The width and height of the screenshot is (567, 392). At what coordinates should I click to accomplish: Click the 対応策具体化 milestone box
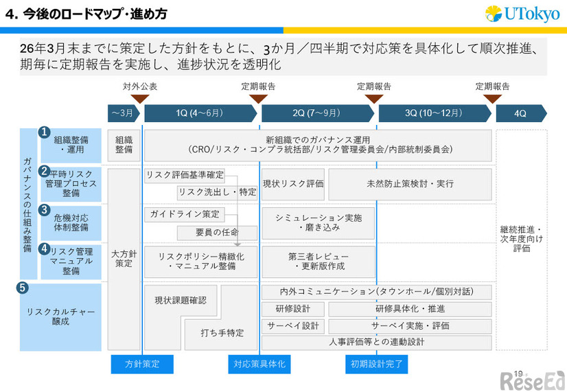(x=259, y=364)
